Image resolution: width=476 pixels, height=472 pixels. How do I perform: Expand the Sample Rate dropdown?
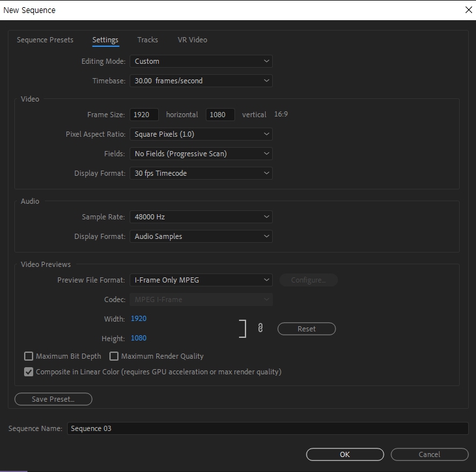click(201, 217)
